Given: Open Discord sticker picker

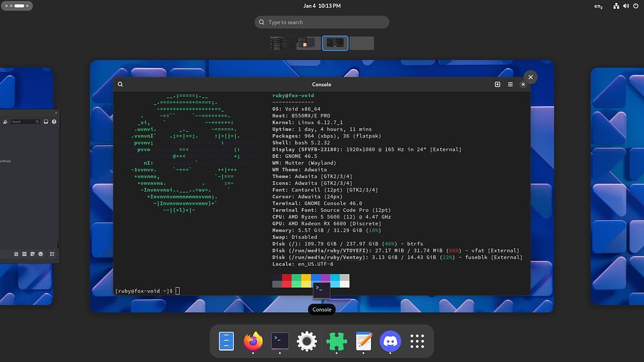Looking at the screenshot, I should coord(33,254).
